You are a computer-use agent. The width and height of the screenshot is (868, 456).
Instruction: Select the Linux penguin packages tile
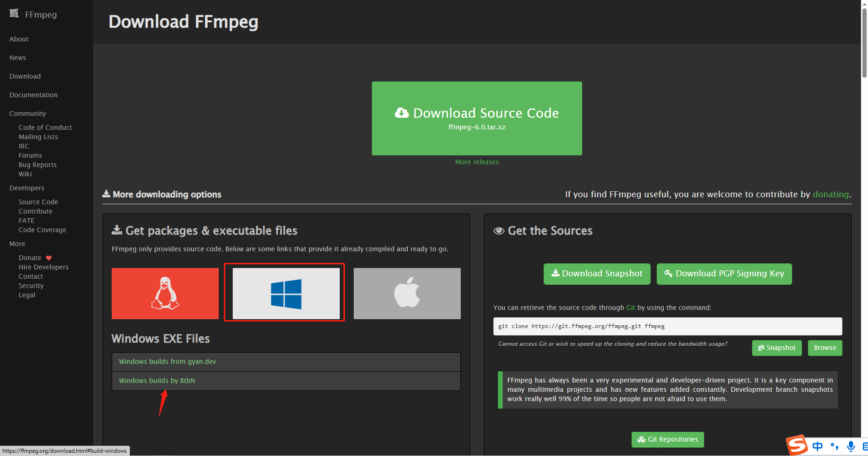point(165,294)
